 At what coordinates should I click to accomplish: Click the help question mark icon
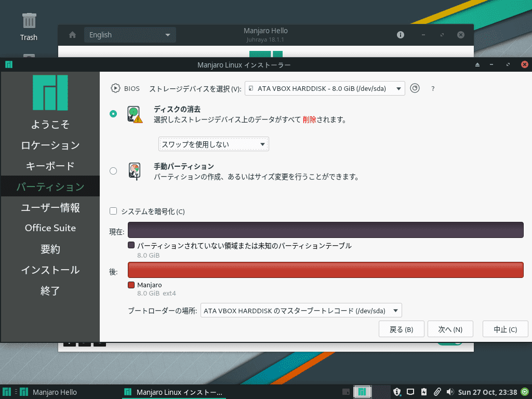pyautogui.click(x=433, y=88)
